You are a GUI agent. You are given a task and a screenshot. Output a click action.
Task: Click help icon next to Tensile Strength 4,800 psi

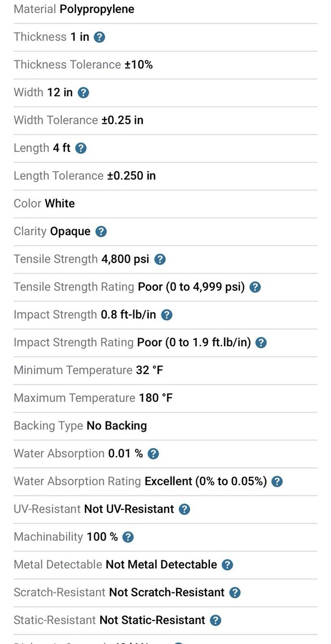tap(160, 260)
